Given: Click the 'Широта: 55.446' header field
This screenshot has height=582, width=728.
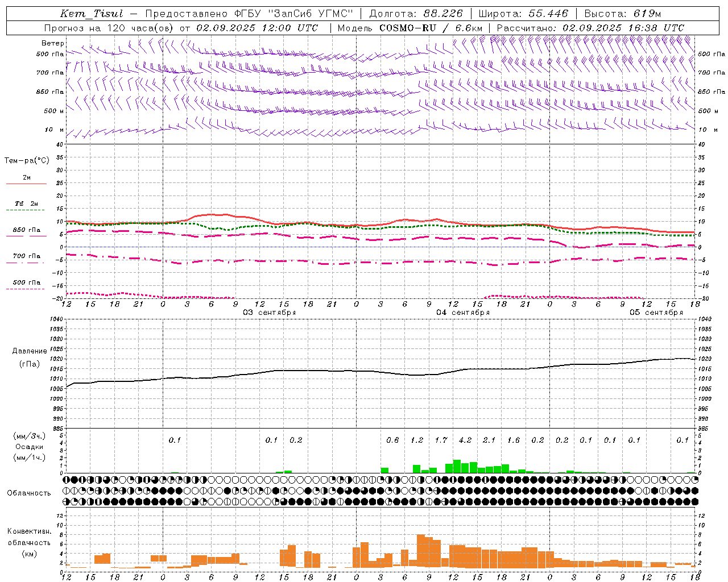Looking at the screenshot, I should click(523, 14).
